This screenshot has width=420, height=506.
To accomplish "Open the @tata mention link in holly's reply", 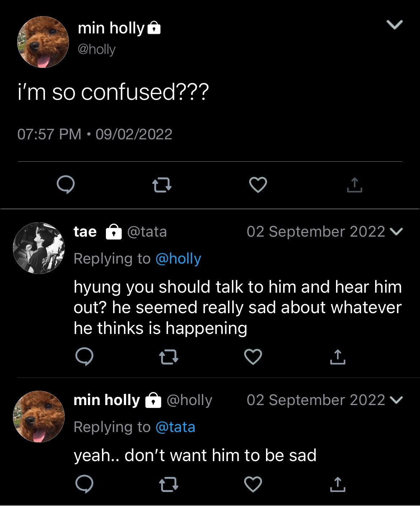I will tap(175, 427).
